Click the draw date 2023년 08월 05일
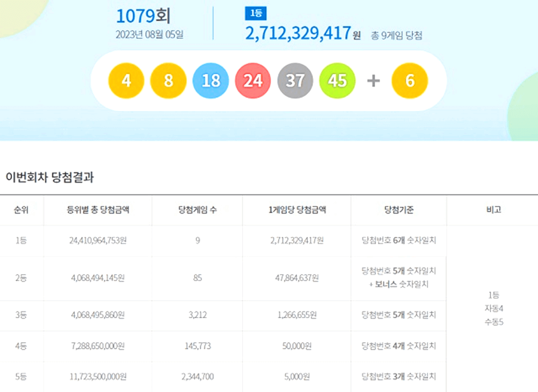This screenshot has width=538, height=392. click(150, 34)
